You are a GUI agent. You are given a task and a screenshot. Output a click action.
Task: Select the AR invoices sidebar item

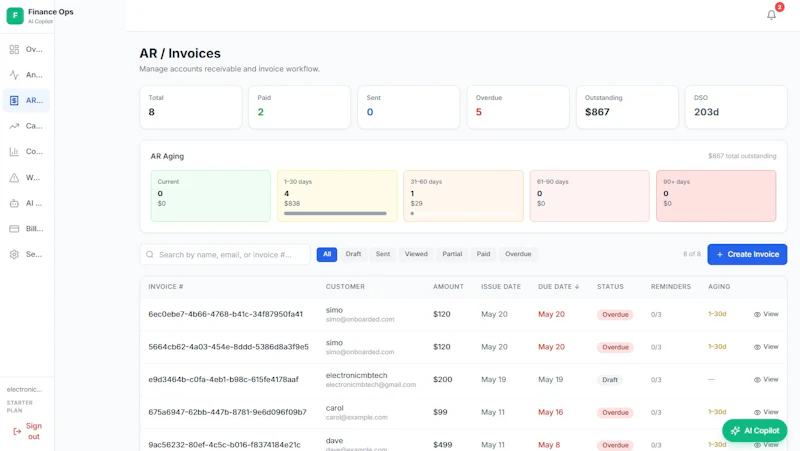[x=26, y=101]
